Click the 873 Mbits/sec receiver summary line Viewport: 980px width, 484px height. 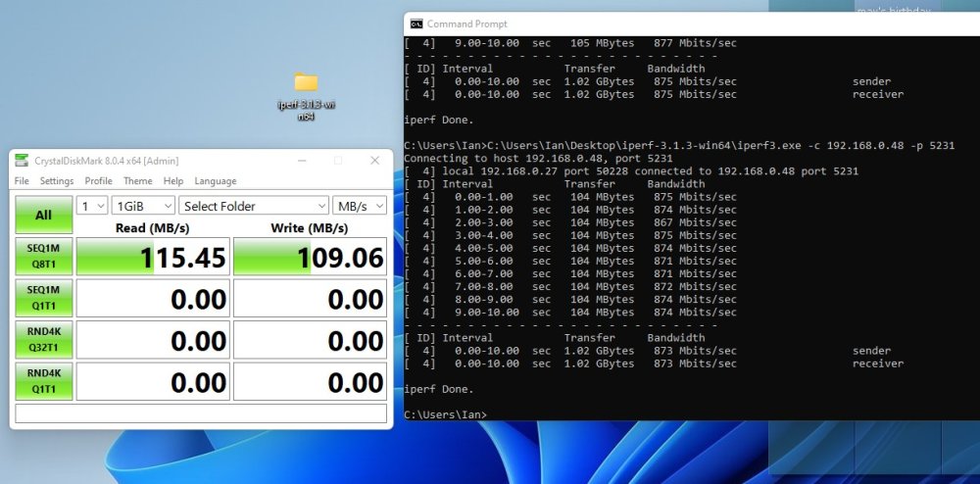click(x=654, y=363)
